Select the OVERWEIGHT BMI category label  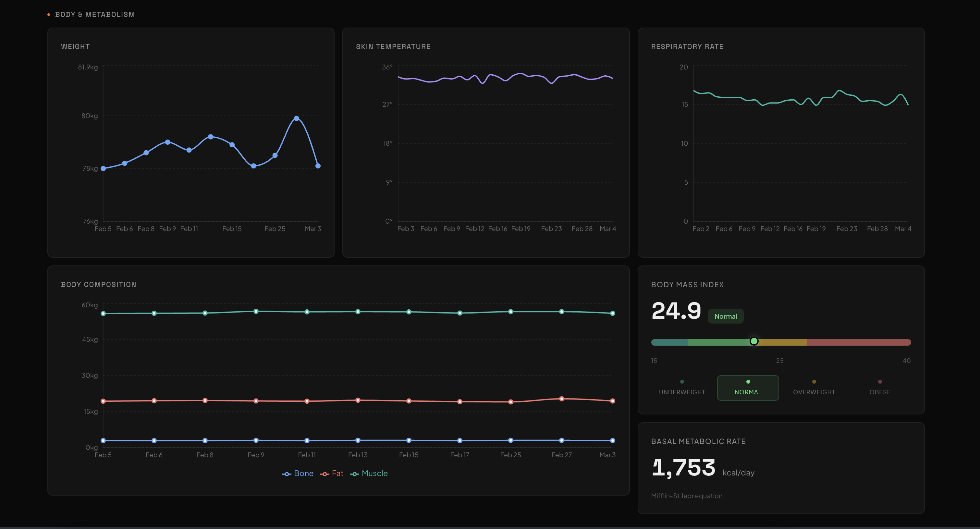(814, 392)
